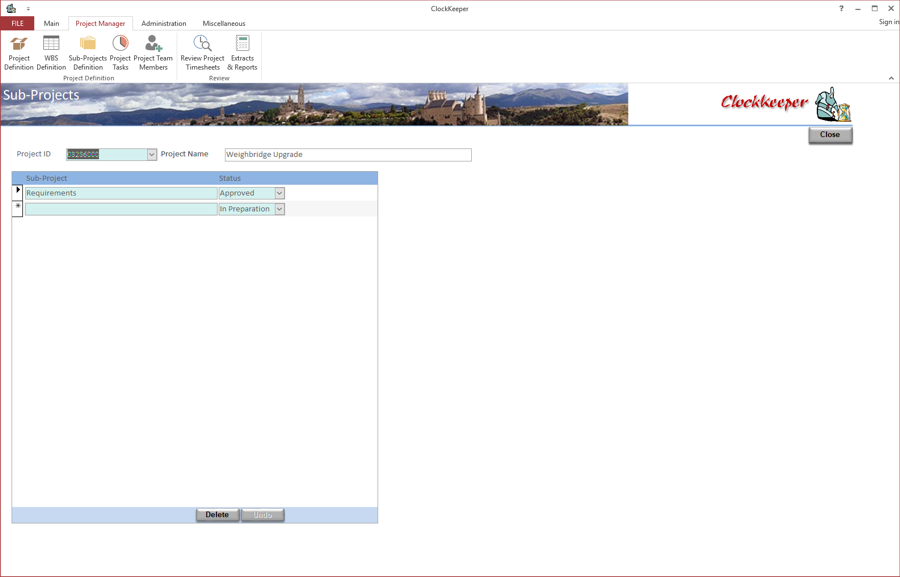Screen dimensions: 900x577
Task: Minimize the ClockKeeper window
Action: coord(858,9)
